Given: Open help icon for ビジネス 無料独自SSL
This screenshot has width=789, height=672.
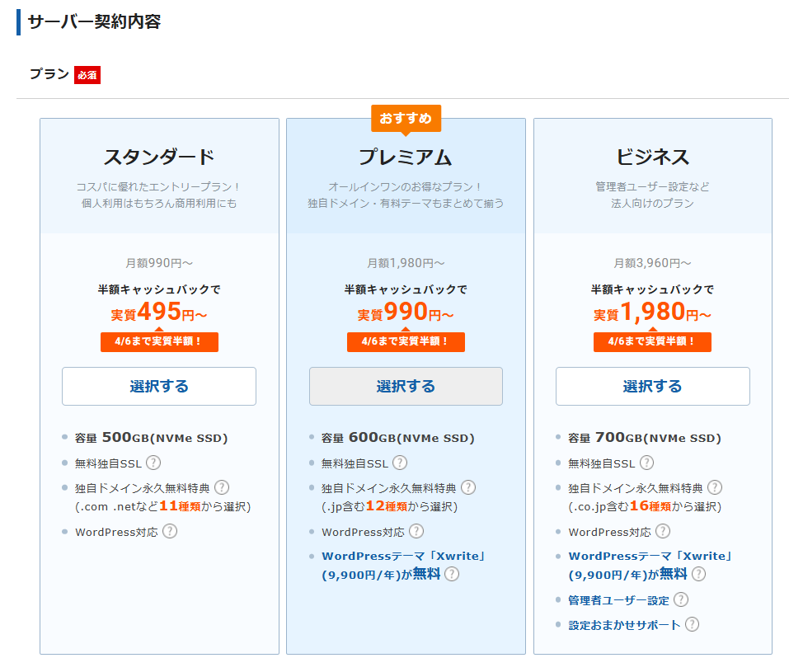Looking at the screenshot, I should [647, 463].
